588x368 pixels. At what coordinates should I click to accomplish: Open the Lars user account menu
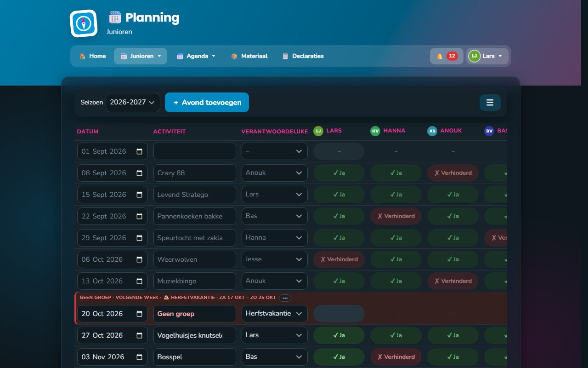click(x=487, y=56)
